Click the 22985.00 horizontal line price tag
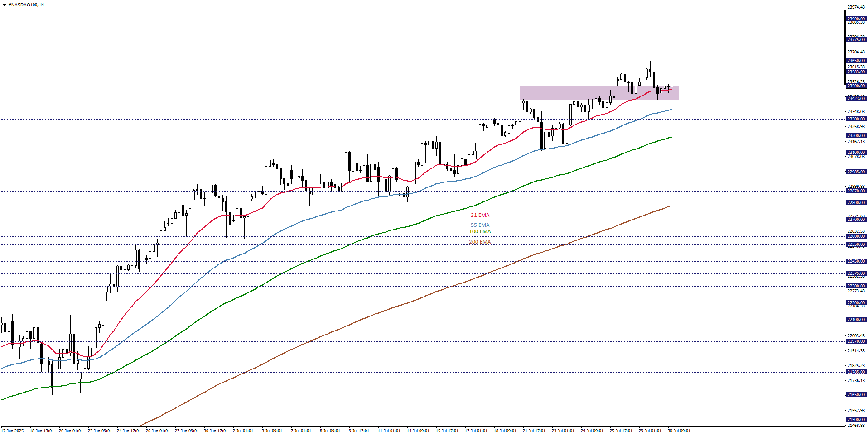The width and height of the screenshot is (868, 436). tap(856, 172)
